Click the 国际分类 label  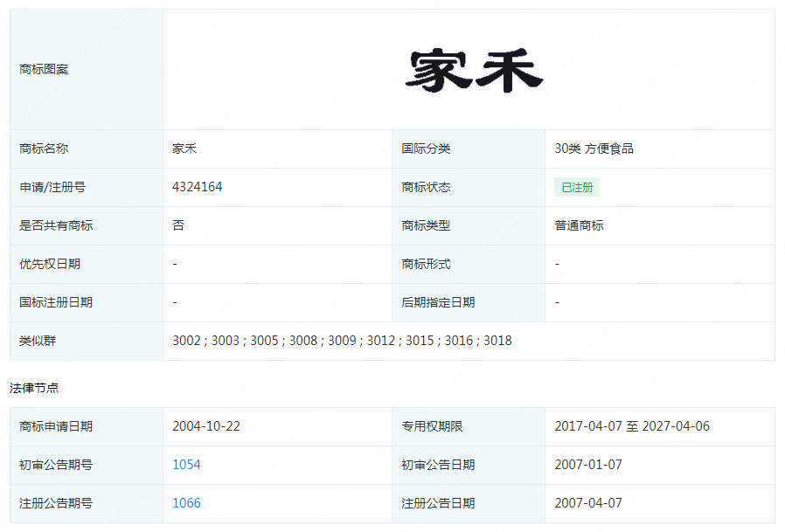coord(426,149)
